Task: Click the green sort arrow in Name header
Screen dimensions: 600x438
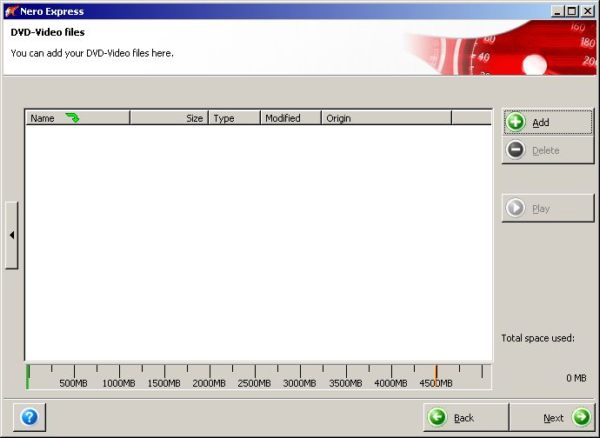Action: (x=72, y=117)
